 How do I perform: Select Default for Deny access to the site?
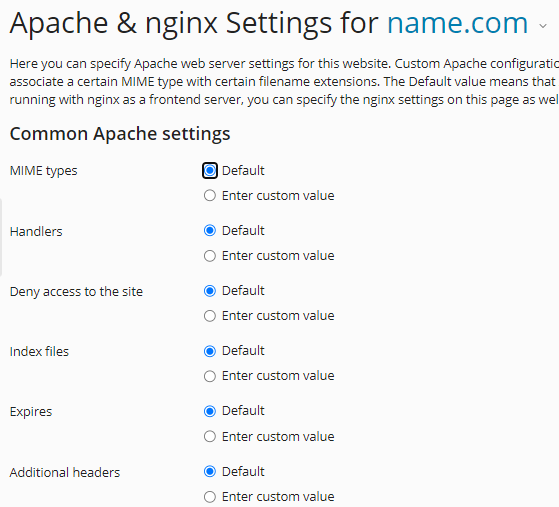click(210, 291)
